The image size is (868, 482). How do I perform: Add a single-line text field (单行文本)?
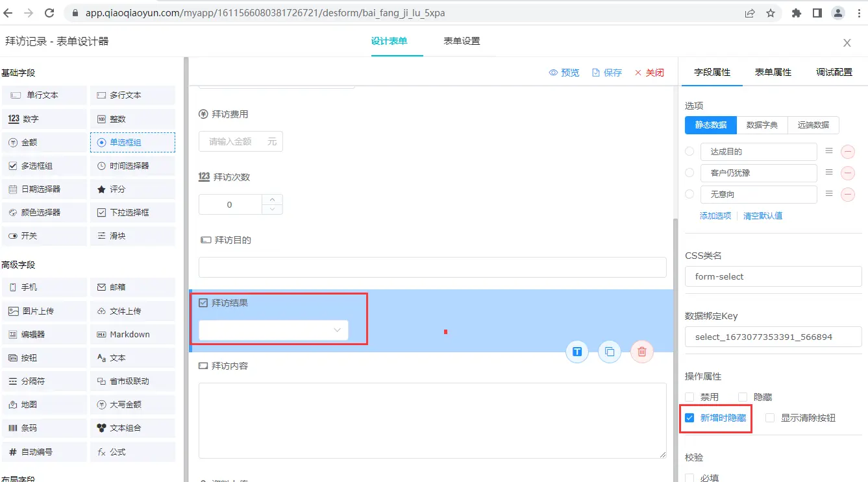44,95
